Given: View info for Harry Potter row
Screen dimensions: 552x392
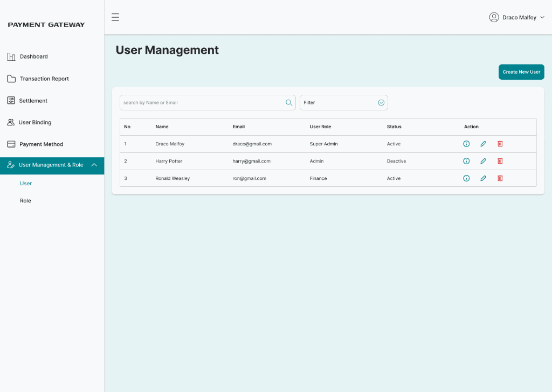Looking at the screenshot, I should pyautogui.click(x=466, y=161).
